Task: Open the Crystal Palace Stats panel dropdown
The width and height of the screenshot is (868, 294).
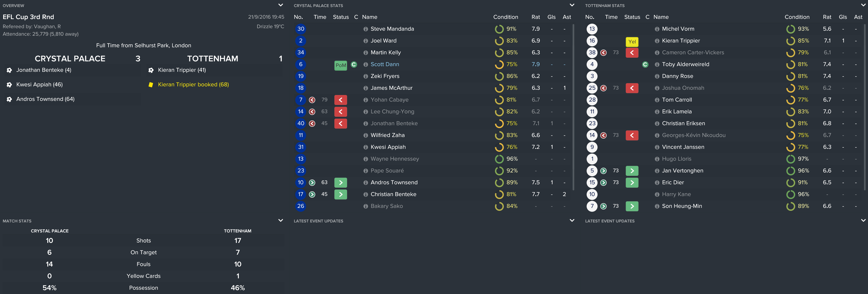Action: 572,5
